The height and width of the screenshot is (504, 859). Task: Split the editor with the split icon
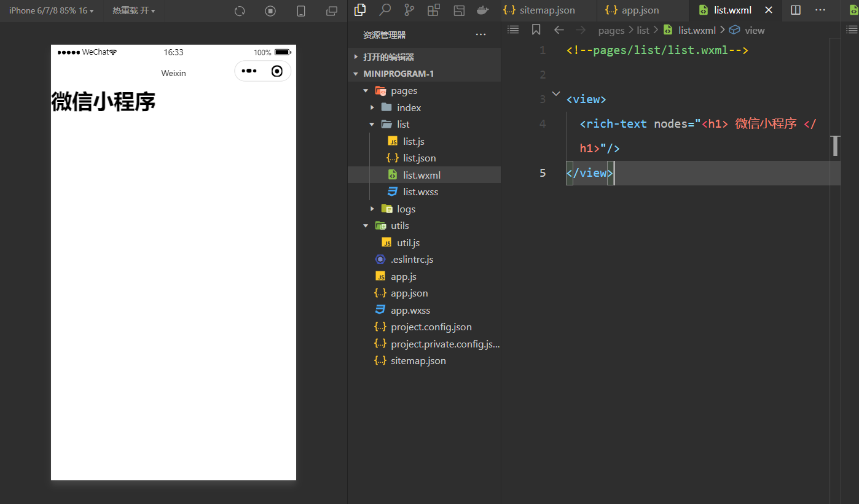(796, 10)
